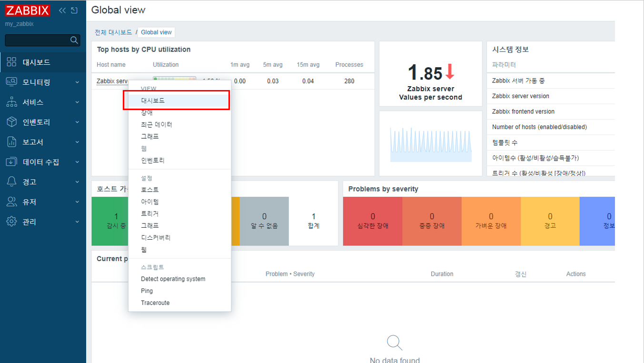Click the Actions column header
The width and height of the screenshot is (644, 363).
click(x=576, y=274)
